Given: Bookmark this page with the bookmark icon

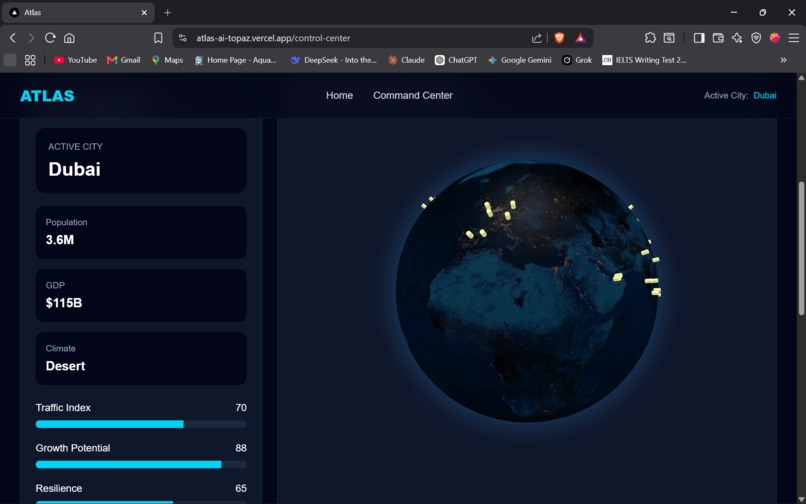Looking at the screenshot, I should tap(158, 38).
